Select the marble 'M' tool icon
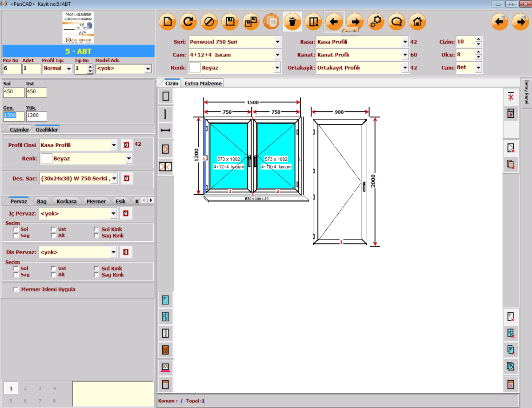Viewport: 532px width, 408px height. coord(166,367)
